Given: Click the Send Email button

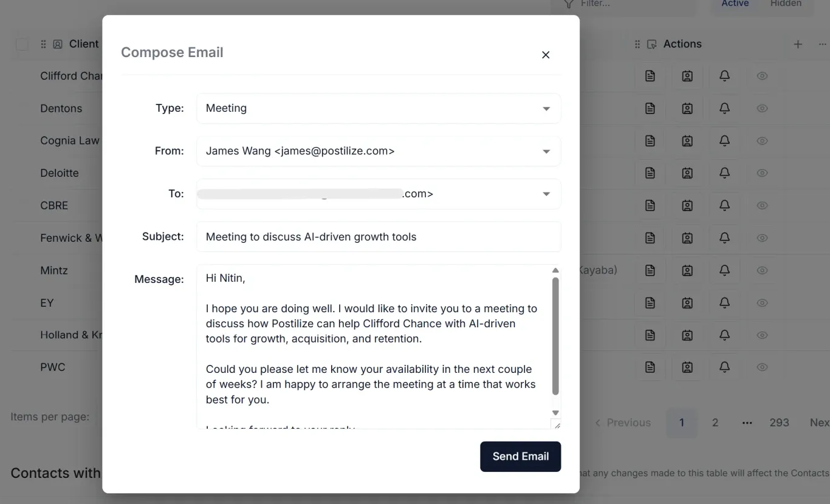Looking at the screenshot, I should 520,457.
